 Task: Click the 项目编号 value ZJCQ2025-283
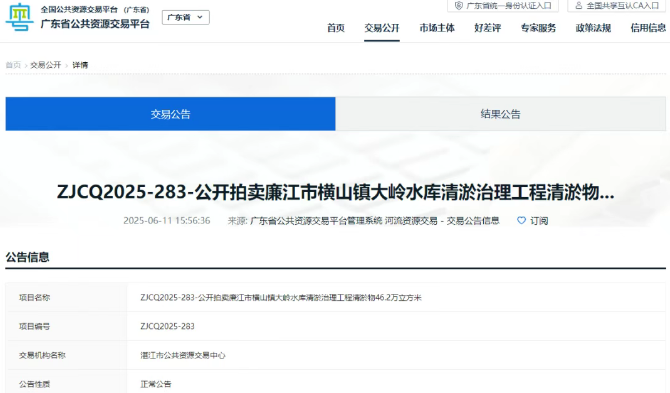click(x=167, y=326)
